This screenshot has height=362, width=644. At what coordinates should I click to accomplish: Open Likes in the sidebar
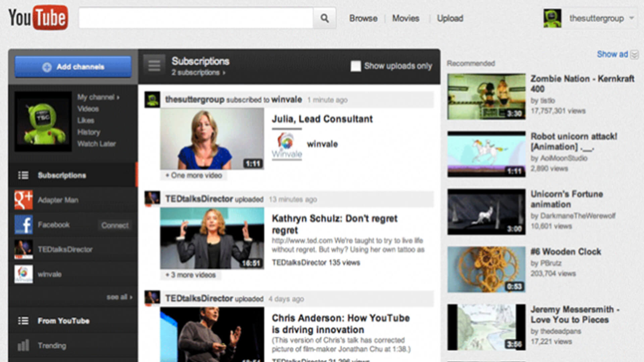point(86,120)
